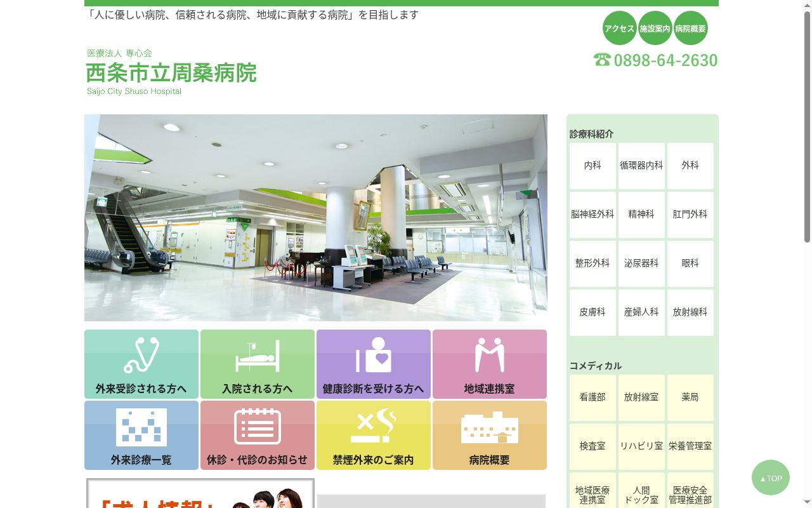This screenshot has width=812, height=508.
Task: Click the 西条市立周桑病院 logo title
Action: 171,73
